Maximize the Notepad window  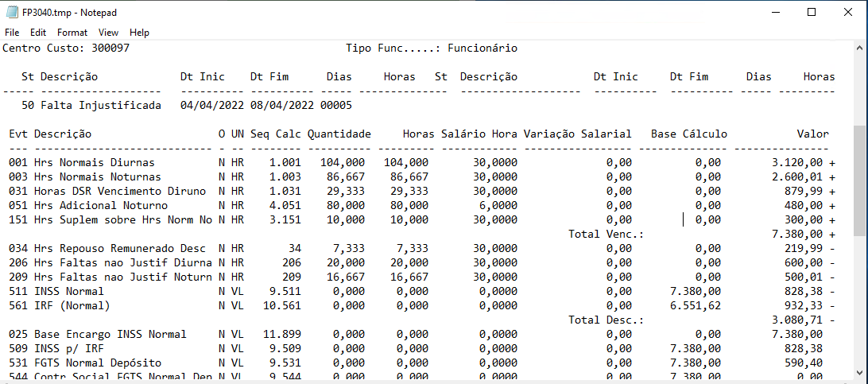pyautogui.click(x=812, y=12)
